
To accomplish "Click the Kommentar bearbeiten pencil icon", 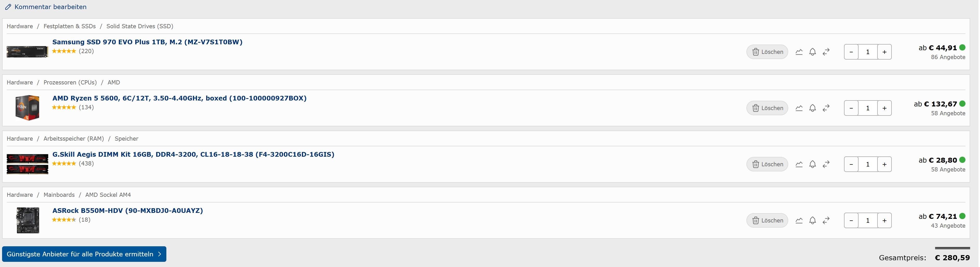I will (x=8, y=7).
